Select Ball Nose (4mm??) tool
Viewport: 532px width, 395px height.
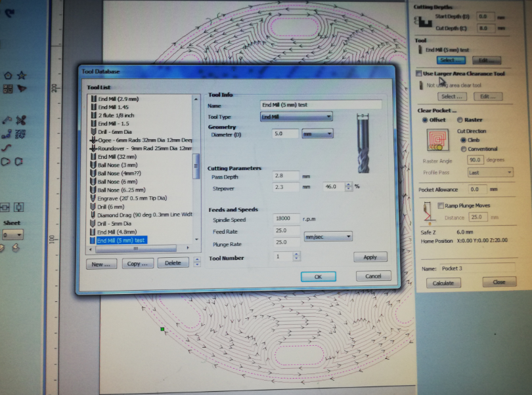pyautogui.click(x=119, y=173)
